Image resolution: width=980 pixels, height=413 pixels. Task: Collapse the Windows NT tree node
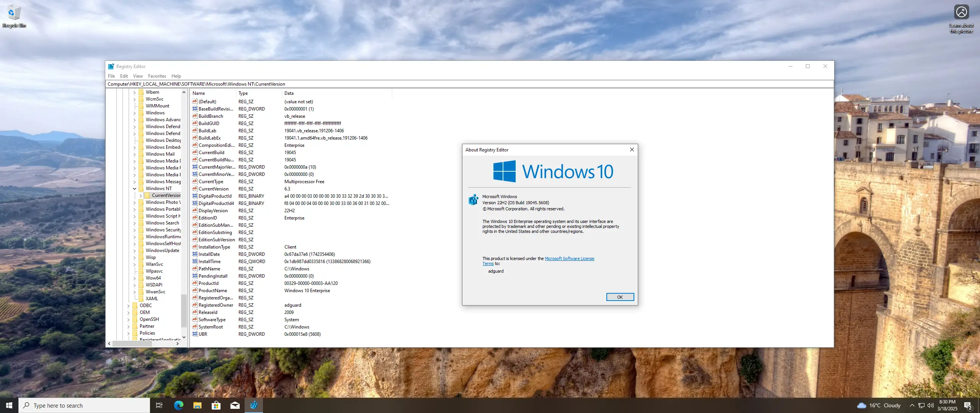(134, 189)
